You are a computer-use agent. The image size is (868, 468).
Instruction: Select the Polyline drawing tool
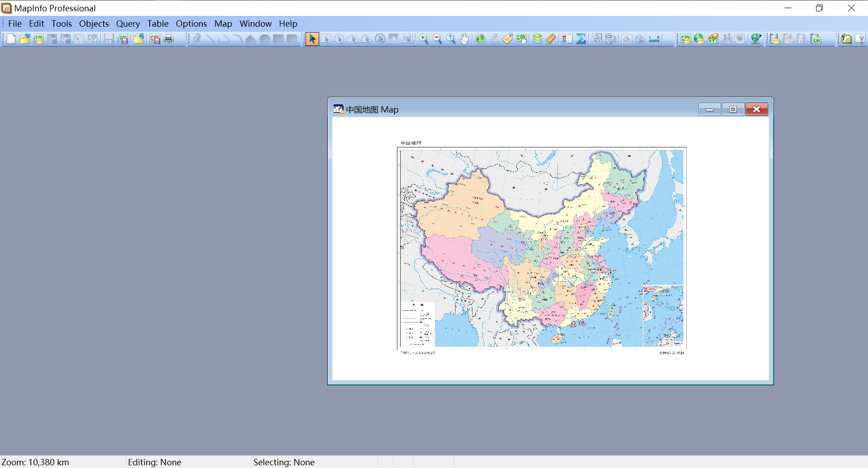tap(224, 39)
